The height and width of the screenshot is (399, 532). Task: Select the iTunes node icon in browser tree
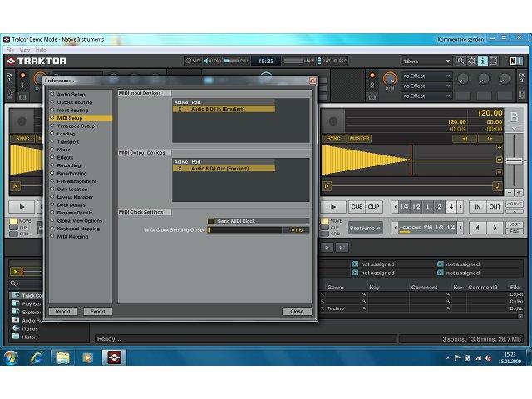pos(16,328)
